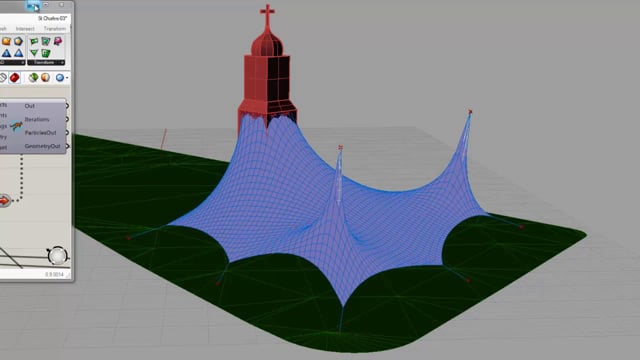640x360 pixels.
Task: Click the blue triangle icon below the orange box
Action: click(6, 53)
